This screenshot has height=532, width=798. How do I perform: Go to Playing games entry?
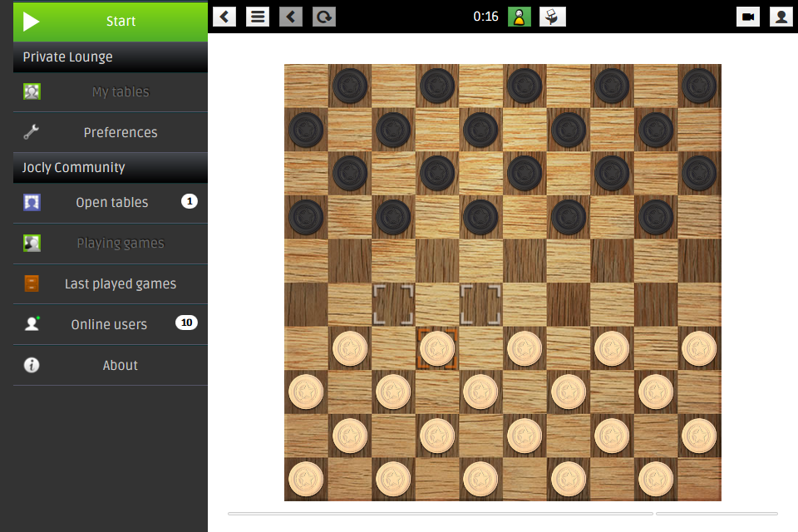click(120, 243)
